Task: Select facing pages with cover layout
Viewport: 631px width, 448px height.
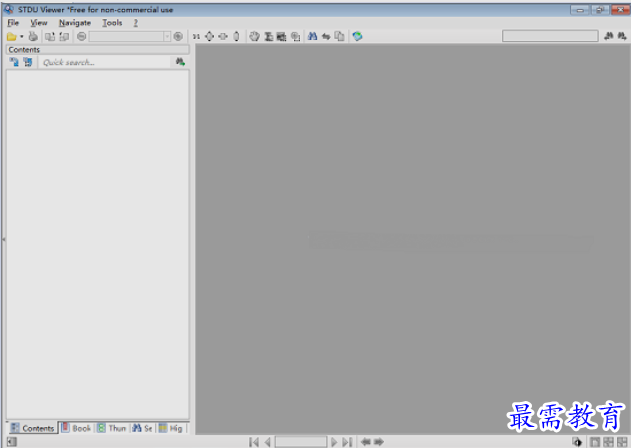Action: [x=622, y=442]
